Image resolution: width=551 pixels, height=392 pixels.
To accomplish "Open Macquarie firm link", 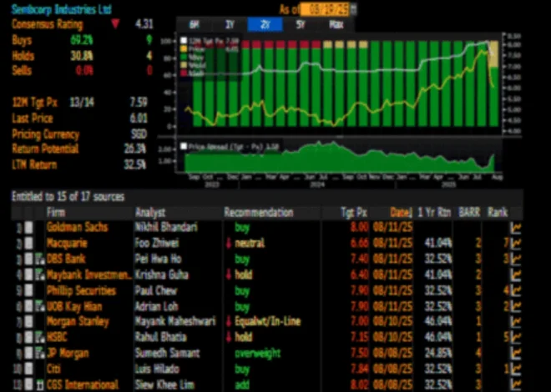I will click(x=67, y=244).
